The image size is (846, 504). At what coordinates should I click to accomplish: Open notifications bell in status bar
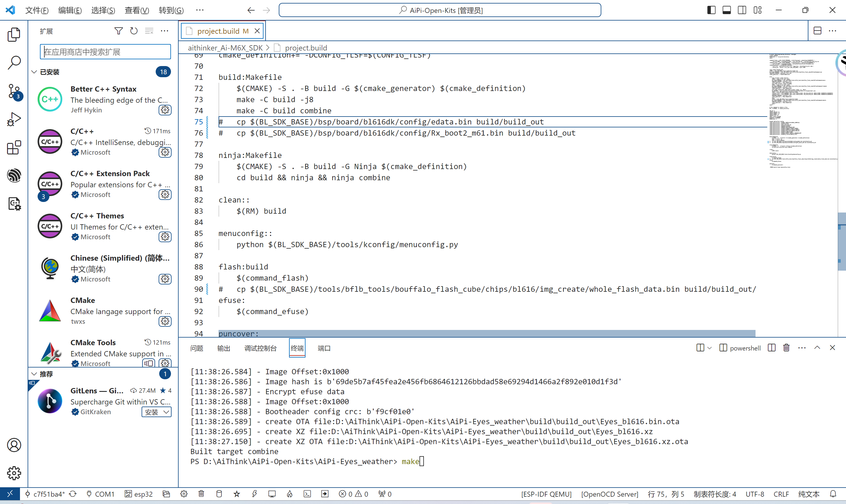[x=833, y=494]
